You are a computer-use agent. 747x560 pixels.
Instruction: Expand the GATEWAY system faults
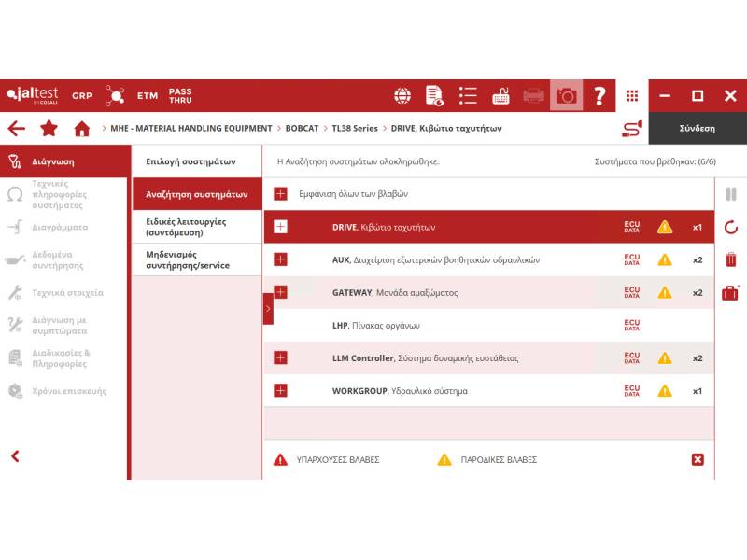point(280,292)
